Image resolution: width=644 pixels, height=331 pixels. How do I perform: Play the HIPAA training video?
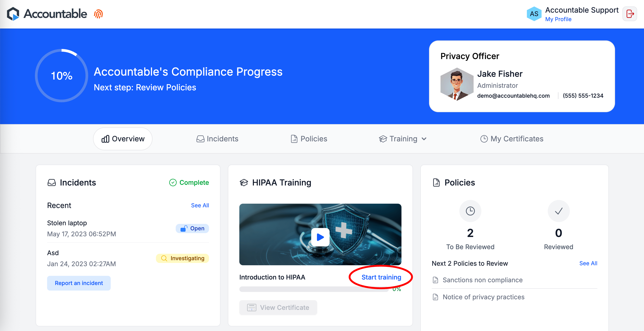(320, 237)
